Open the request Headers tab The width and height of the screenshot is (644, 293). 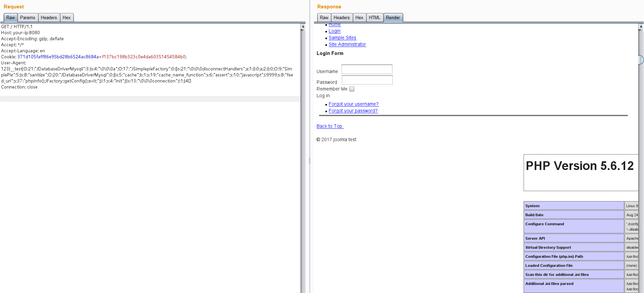[x=49, y=18]
